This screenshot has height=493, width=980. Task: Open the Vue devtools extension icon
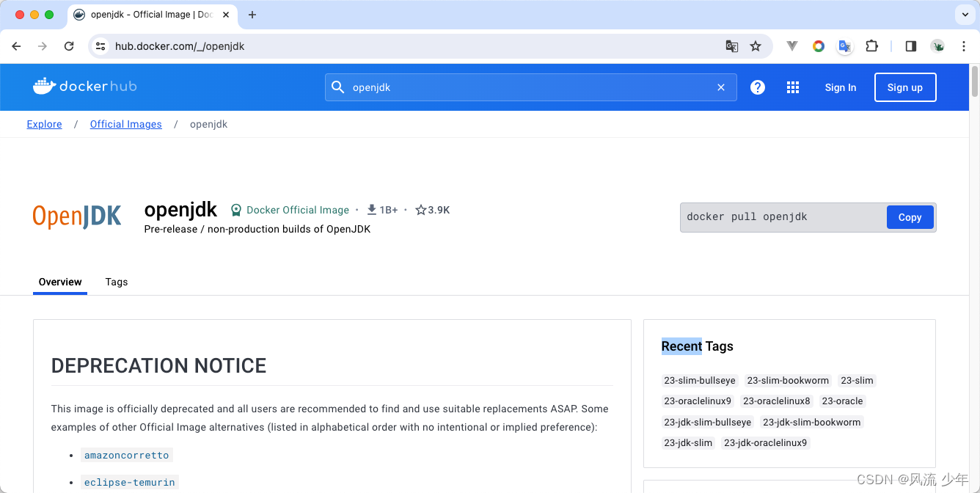792,46
